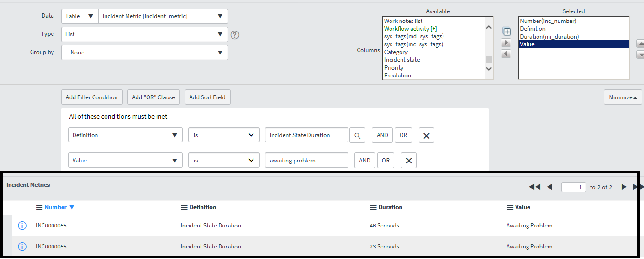
Task: Expand the Group by dropdown
Action: click(144, 53)
